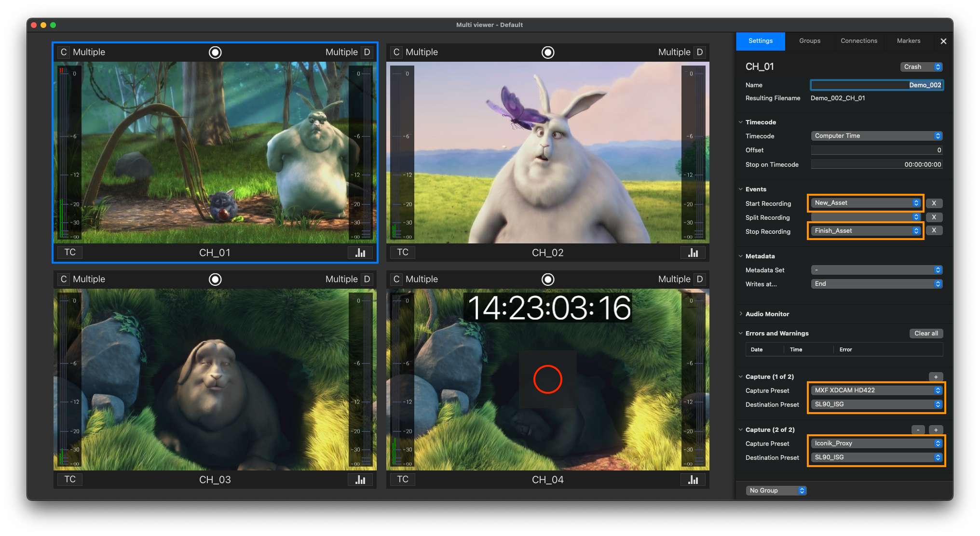Toggle TC display on CH_03

70,479
